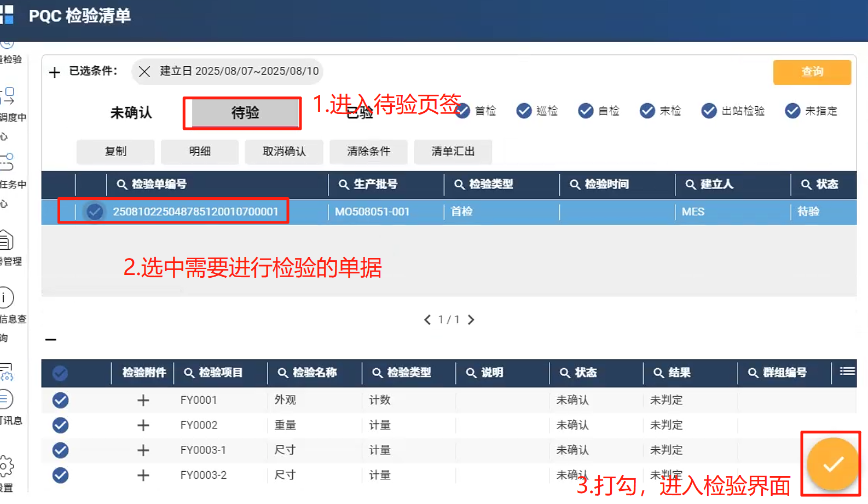Search upper table 状态 column magnifier
868x504 pixels.
(807, 185)
